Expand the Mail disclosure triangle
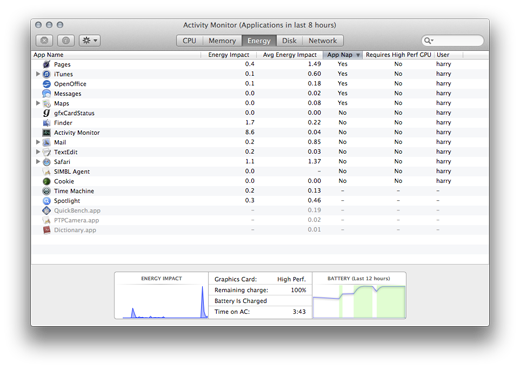The width and height of the screenshot is (520, 369). point(38,142)
